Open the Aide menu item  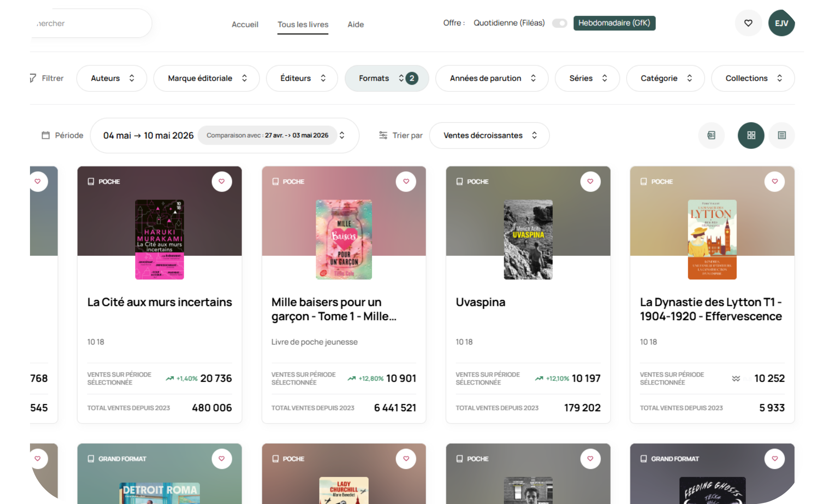(x=355, y=25)
